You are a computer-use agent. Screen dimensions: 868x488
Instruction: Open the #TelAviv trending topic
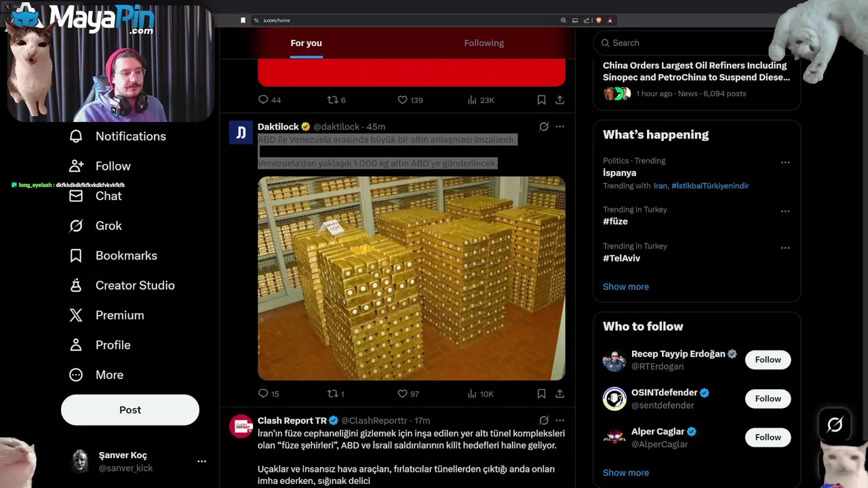pyautogui.click(x=621, y=258)
